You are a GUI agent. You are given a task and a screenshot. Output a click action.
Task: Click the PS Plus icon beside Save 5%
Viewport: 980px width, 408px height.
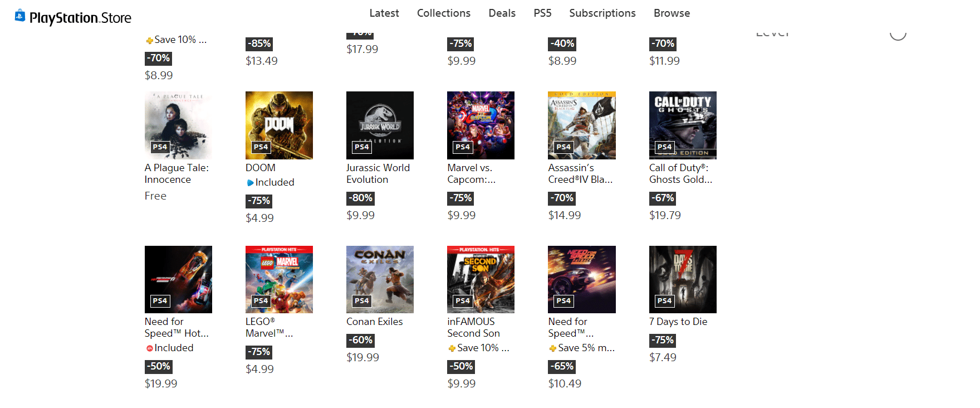coord(552,348)
